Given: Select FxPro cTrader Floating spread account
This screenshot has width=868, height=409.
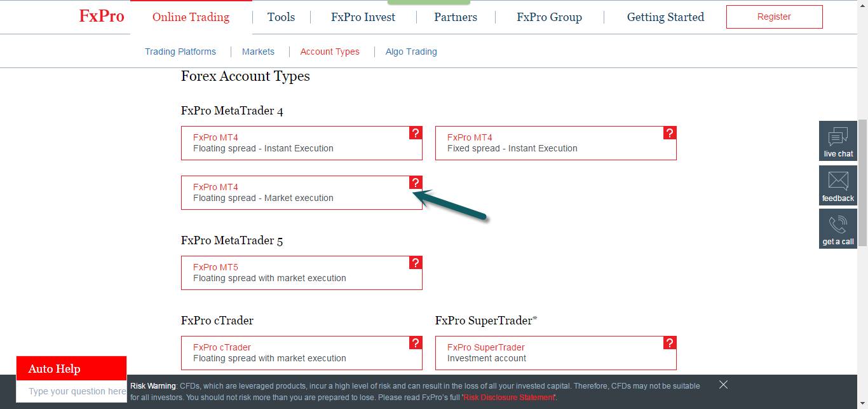Looking at the screenshot, I should tap(302, 353).
